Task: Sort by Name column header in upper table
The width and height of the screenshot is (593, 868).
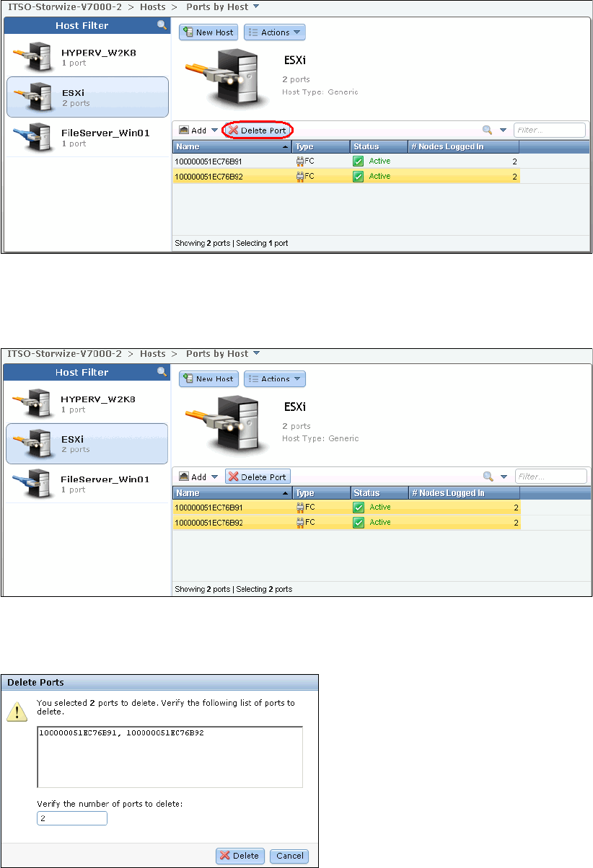Action: point(231,147)
